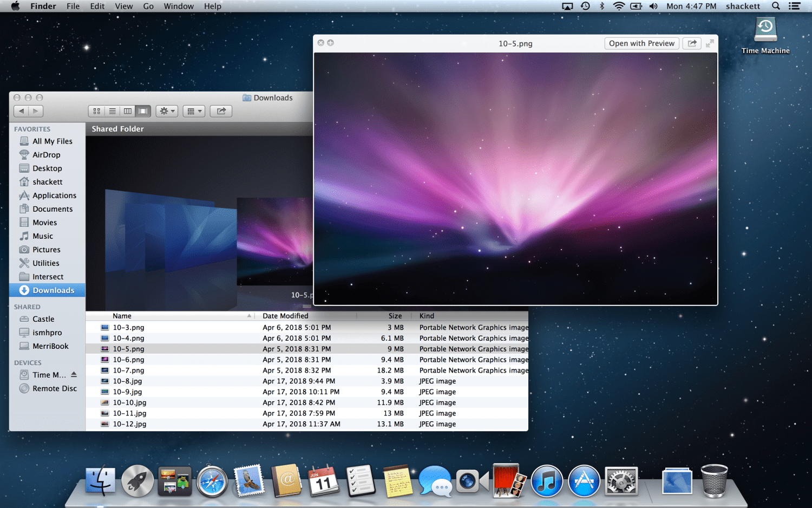Enter full screen in Quick Look window
812x508 pixels.
[710, 43]
